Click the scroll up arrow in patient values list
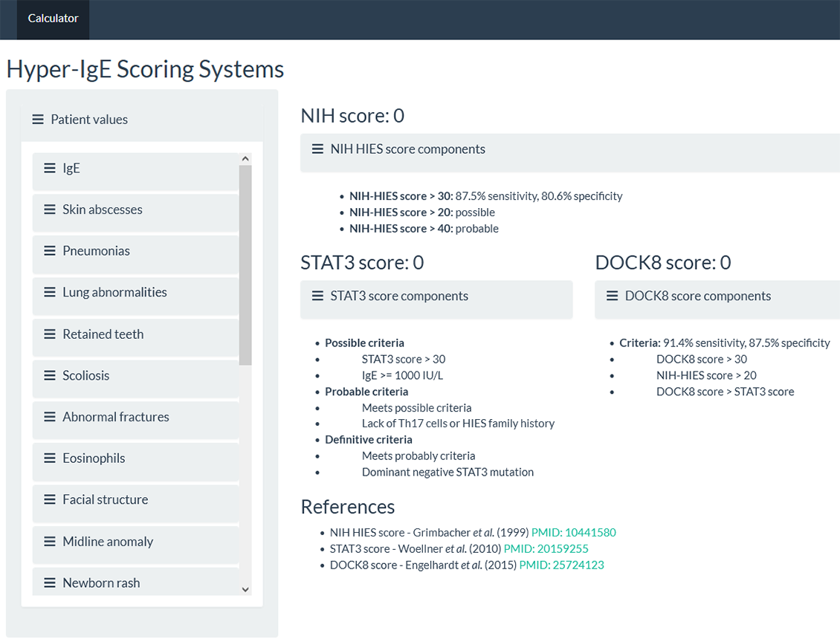 [245, 159]
